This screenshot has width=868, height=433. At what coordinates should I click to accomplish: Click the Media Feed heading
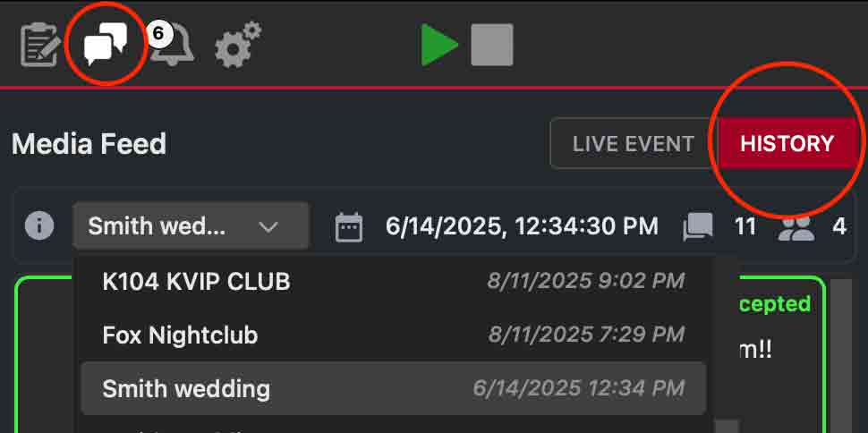[x=89, y=143]
